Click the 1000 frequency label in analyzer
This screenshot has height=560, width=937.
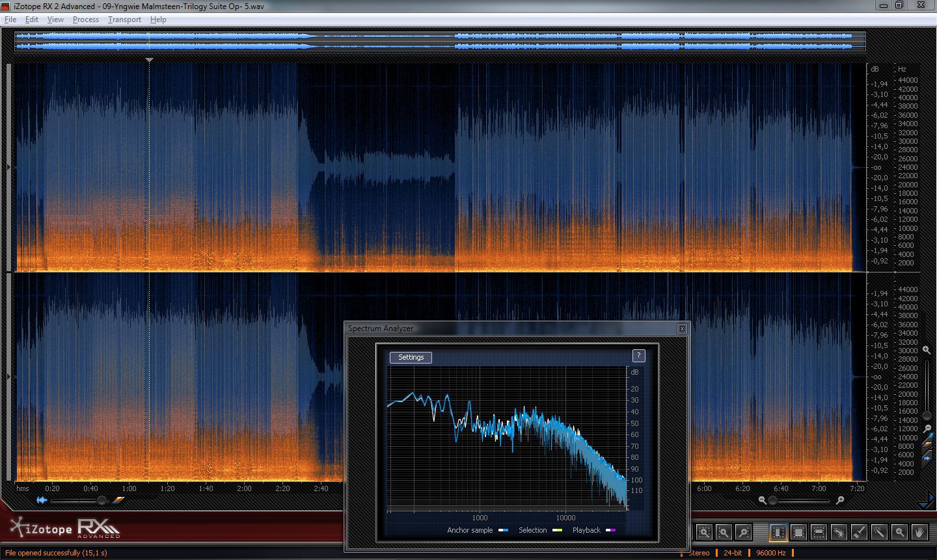[480, 518]
